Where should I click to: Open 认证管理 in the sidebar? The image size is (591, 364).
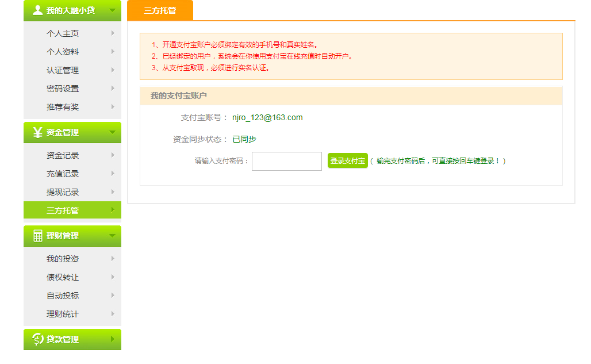tap(63, 70)
